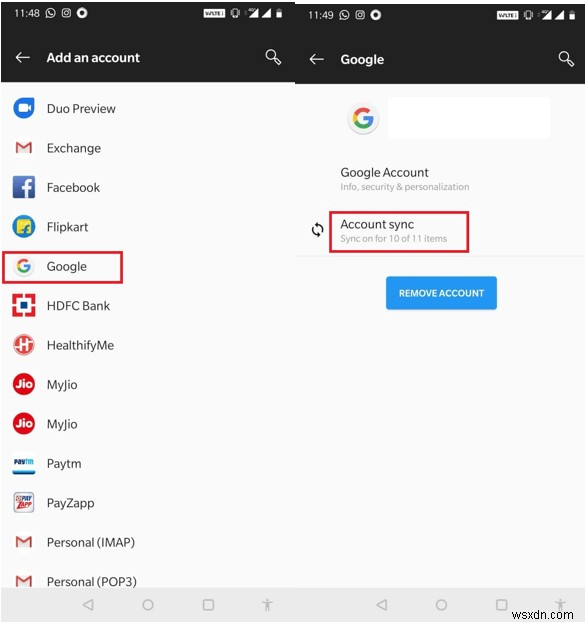Tap WhatsApp notification icon in left status bar
The width and height of the screenshot is (585, 625).
51,13
